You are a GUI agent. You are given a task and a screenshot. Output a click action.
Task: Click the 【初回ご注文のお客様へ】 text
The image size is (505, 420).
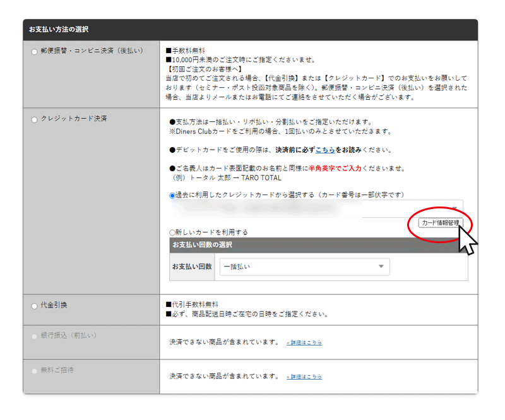click(x=204, y=69)
